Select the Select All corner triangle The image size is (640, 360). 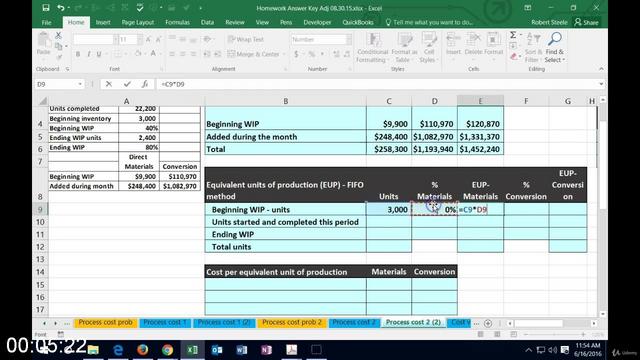point(42,101)
